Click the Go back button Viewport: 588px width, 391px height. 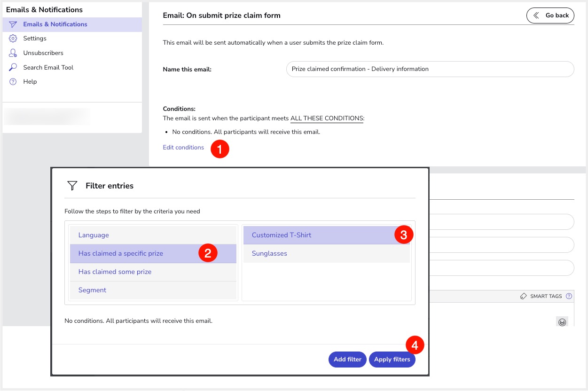pos(550,16)
